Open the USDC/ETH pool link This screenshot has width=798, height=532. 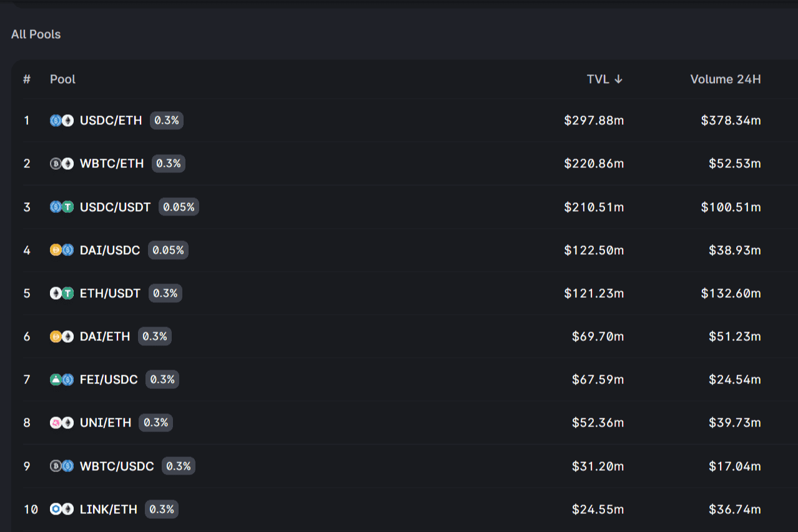click(x=111, y=121)
